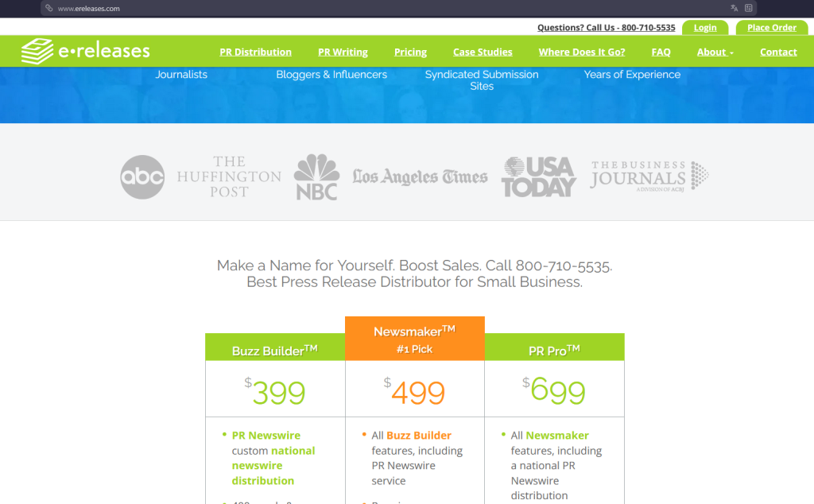View the Case Studies page
Image resolution: width=814 pixels, height=504 pixels.
483,52
